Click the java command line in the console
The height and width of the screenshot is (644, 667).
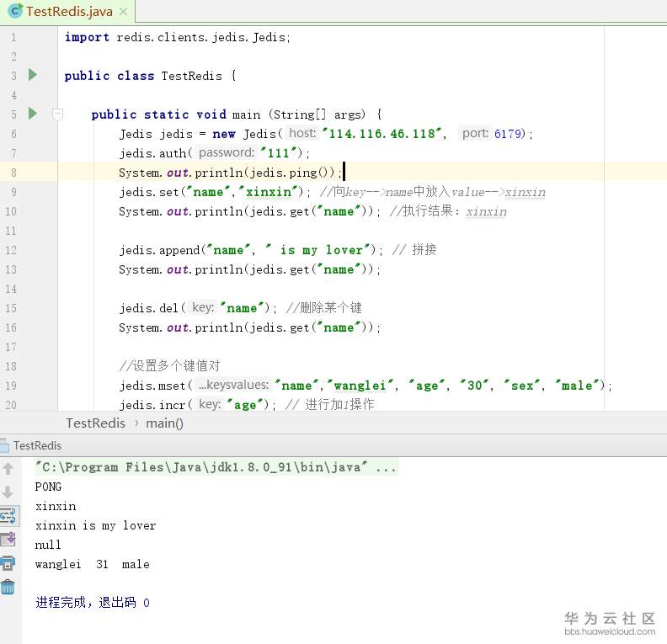(x=216, y=467)
